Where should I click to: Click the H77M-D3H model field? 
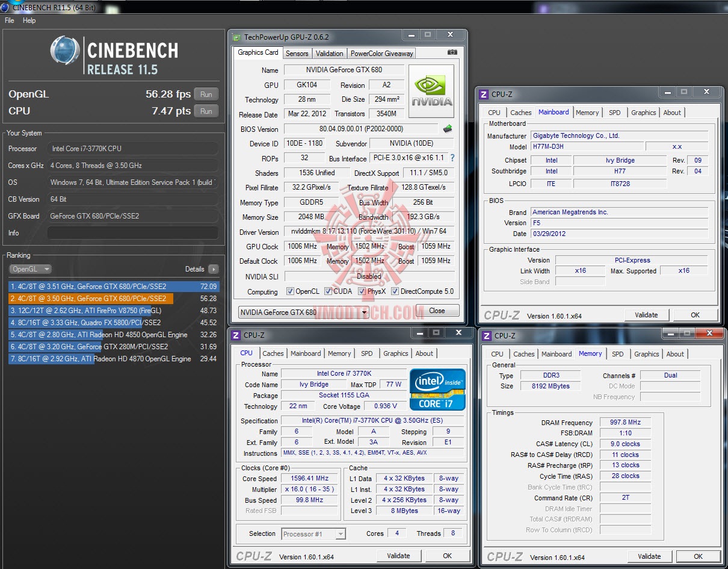(587, 147)
